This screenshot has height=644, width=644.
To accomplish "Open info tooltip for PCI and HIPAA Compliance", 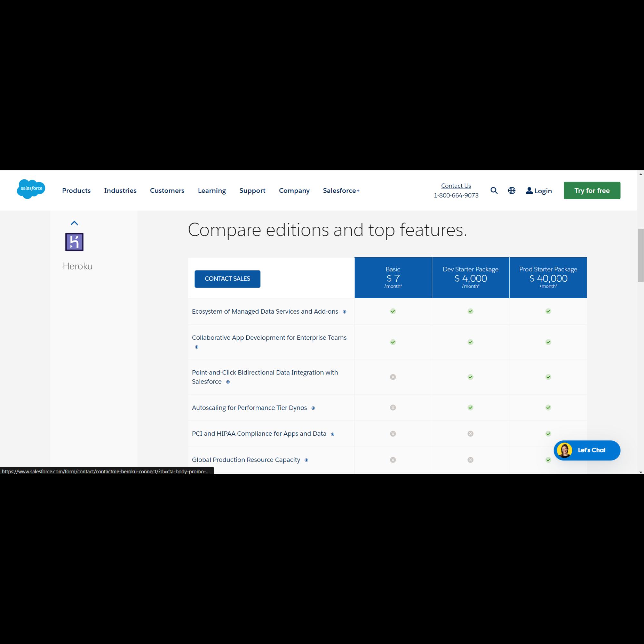I will (332, 434).
